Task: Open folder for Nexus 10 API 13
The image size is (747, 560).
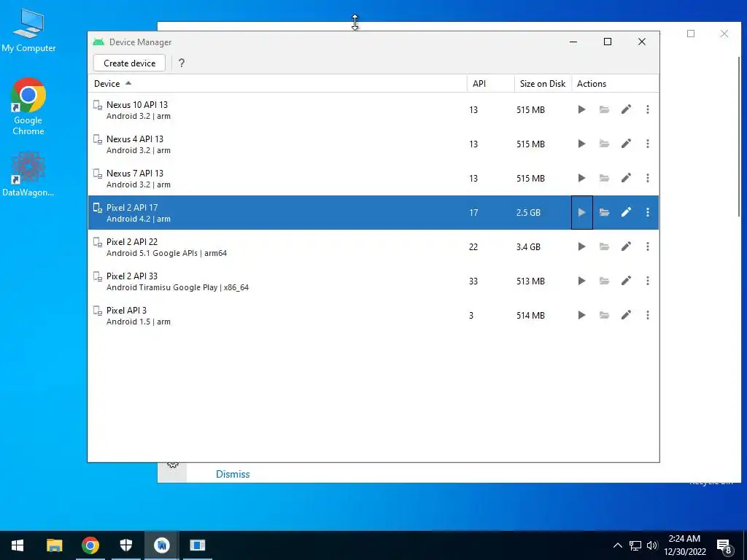Action: pyautogui.click(x=604, y=109)
